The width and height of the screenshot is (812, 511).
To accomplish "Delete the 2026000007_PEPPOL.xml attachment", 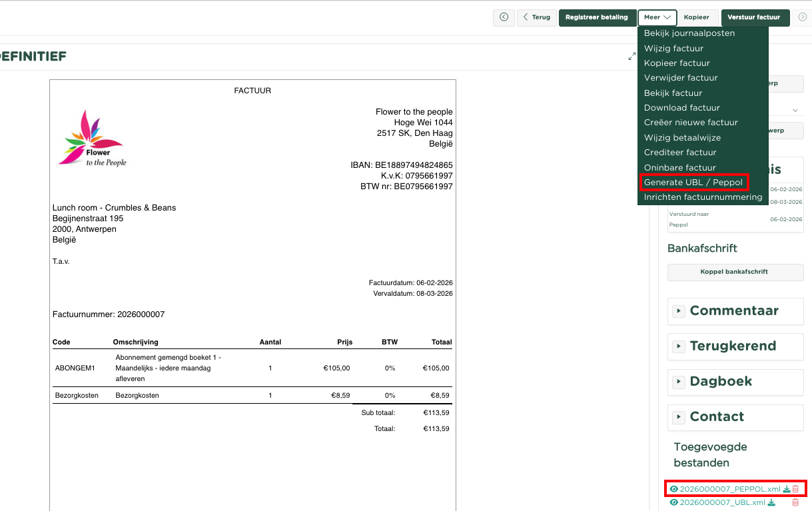I will point(795,489).
